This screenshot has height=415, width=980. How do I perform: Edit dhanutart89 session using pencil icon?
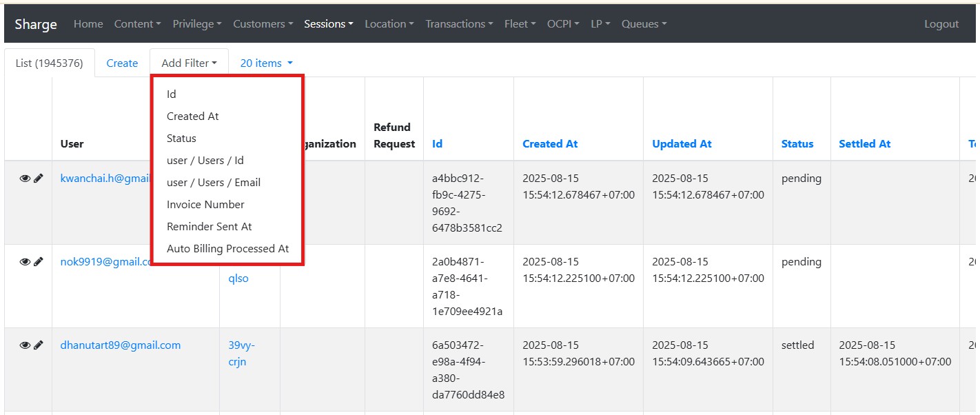pyautogui.click(x=39, y=345)
